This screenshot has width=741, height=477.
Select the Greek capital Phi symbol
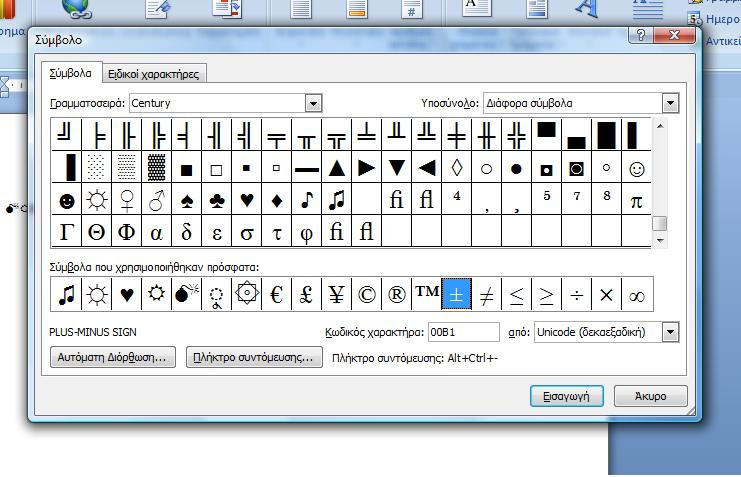127,232
